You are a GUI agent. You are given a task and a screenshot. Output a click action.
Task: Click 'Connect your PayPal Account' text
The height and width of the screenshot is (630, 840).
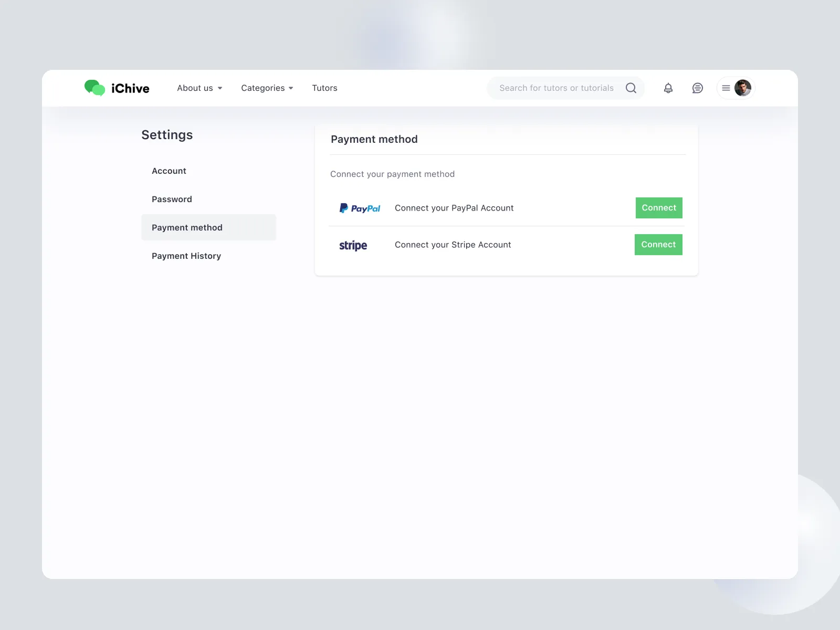coord(454,208)
